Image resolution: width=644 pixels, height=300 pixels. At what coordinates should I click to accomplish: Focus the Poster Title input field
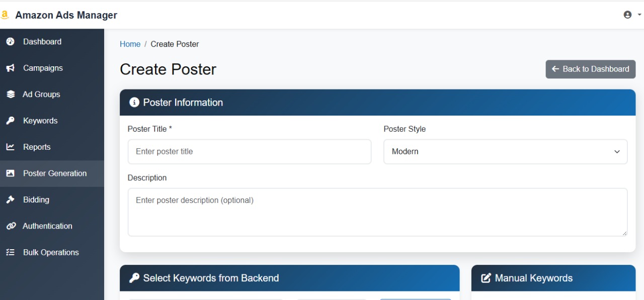click(x=250, y=152)
